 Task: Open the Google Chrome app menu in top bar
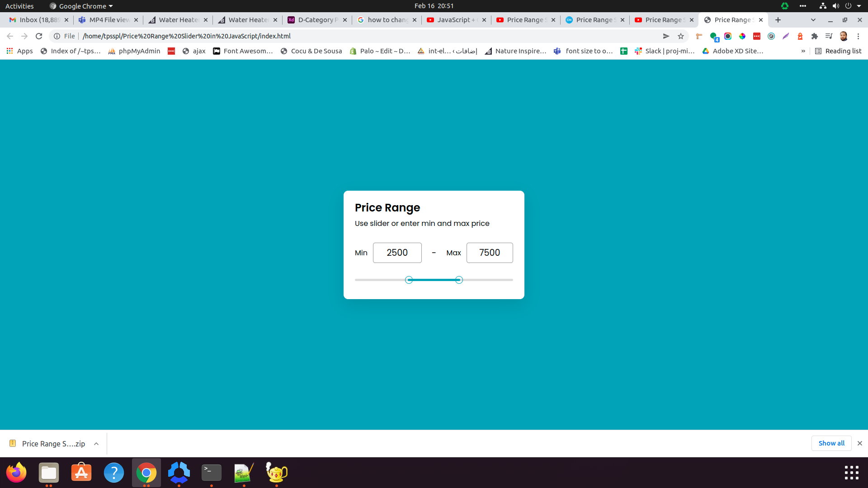81,6
